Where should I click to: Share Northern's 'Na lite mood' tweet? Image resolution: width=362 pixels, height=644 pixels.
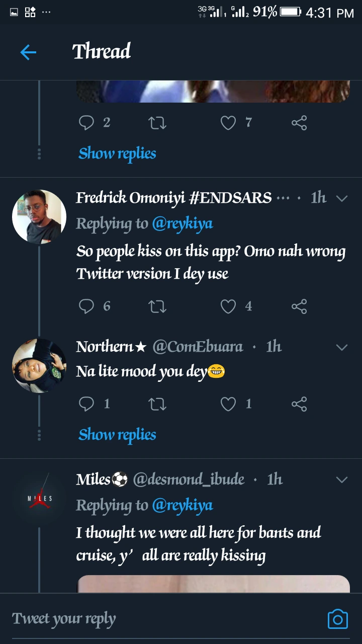pos(299,404)
